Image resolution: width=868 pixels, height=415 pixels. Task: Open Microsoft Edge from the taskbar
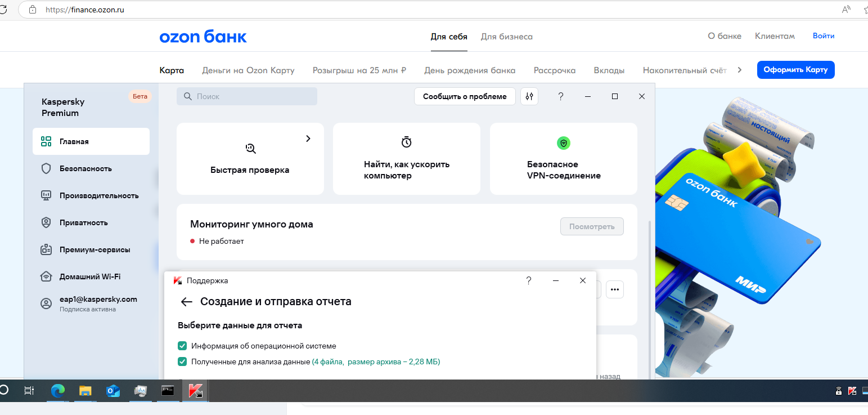point(58,391)
